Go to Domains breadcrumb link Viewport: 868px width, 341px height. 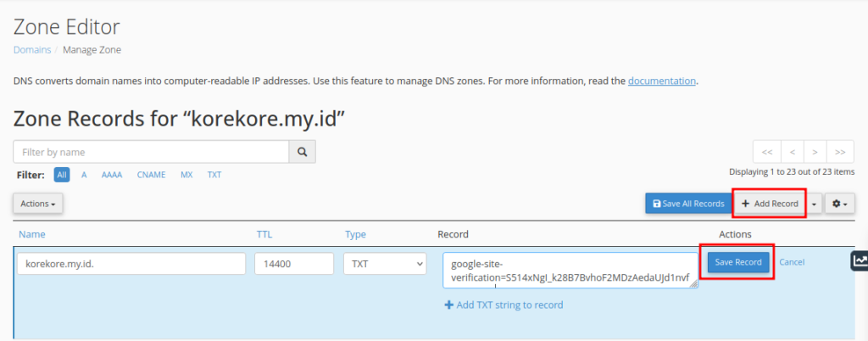point(32,50)
